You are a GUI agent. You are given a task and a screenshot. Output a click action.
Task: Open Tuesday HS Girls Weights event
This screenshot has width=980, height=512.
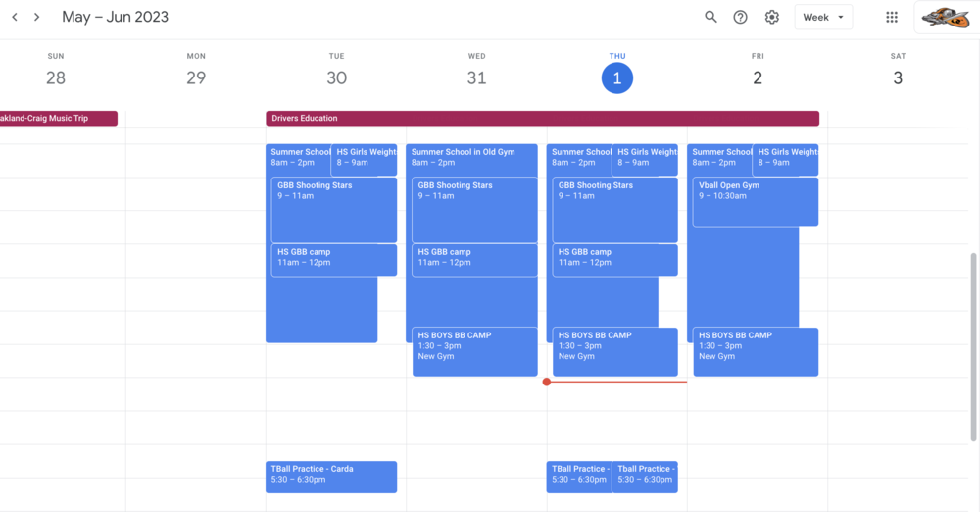(365, 160)
